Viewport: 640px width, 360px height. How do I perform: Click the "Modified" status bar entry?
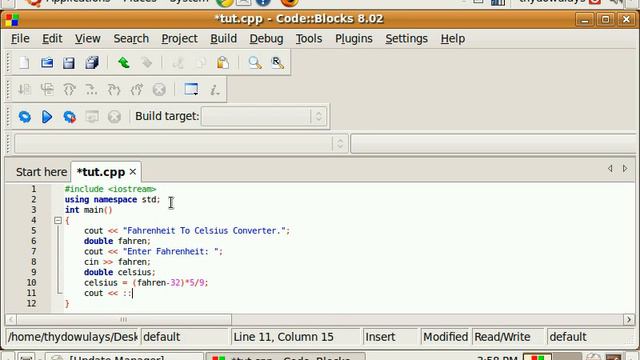445,337
